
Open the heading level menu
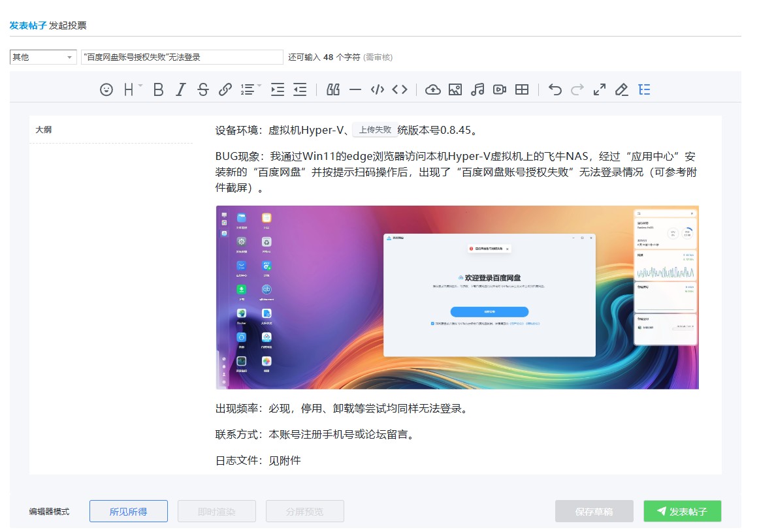coord(132,89)
